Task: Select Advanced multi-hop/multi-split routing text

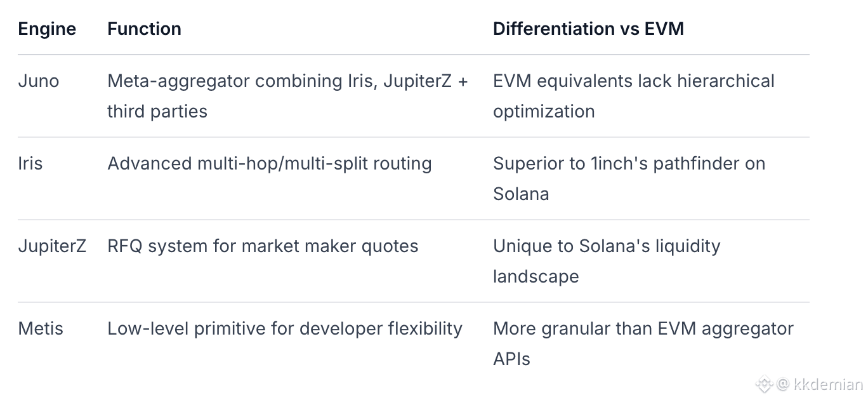Action: [270, 164]
